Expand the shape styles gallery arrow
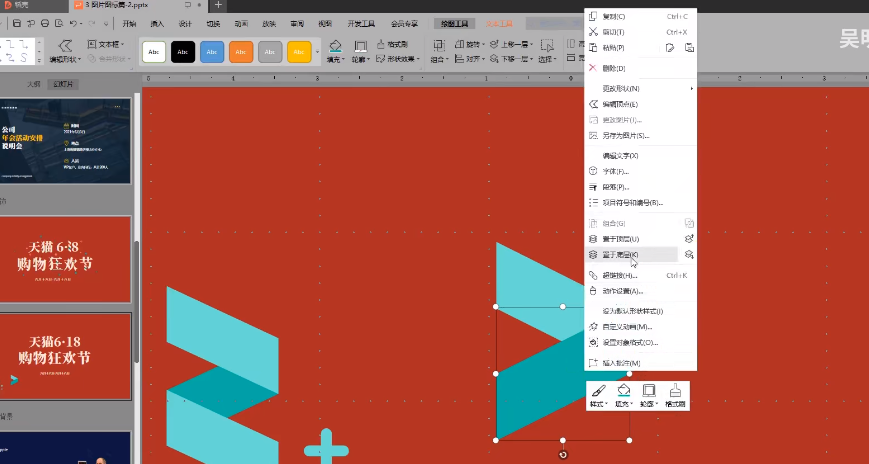The image size is (869, 464). coord(318,52)
